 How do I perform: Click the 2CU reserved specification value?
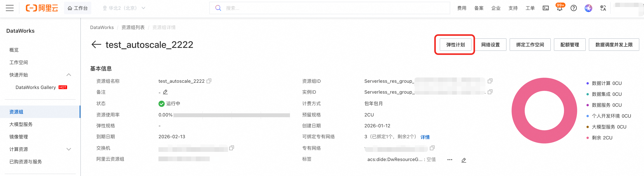click(369, 115)
